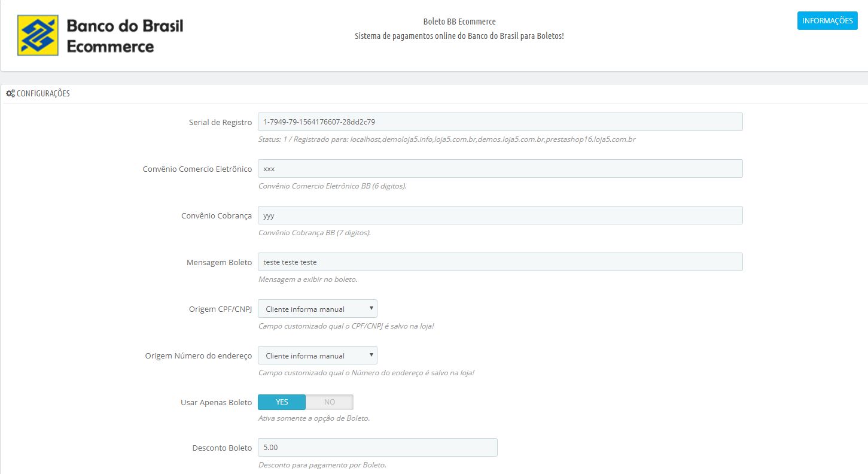Expand the Origem Número do endereço dropdown
This screenshot has height=474, width=868.
coord(317,355)
